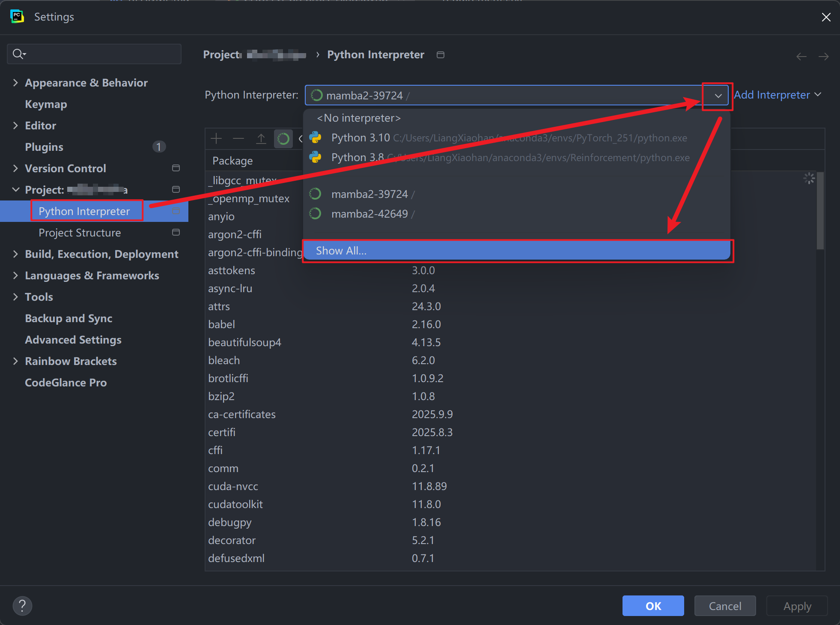Viewport: 840px width, 625px height.
Task: Open Advanced Settings page
Action: tap(73, 340)
